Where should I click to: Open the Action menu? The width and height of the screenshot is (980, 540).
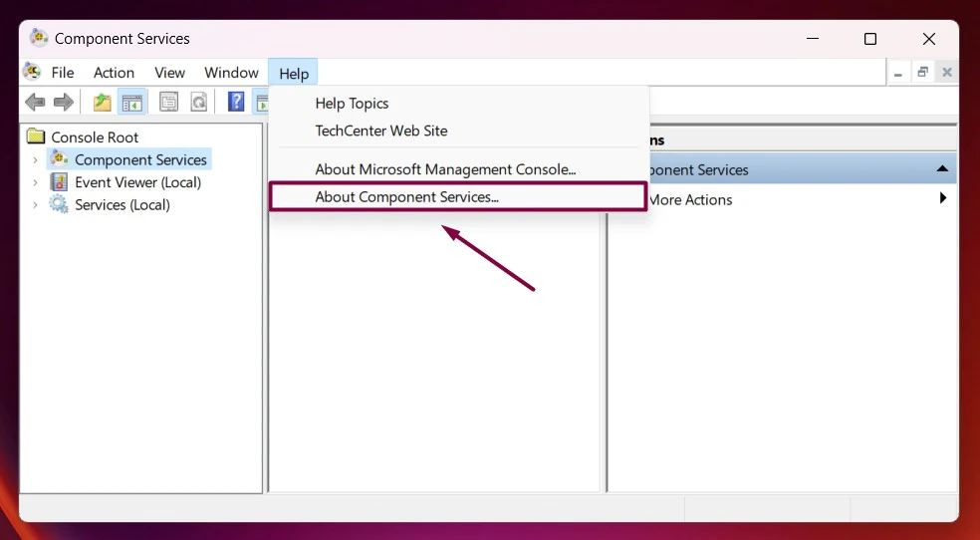(x=114, y=73)
